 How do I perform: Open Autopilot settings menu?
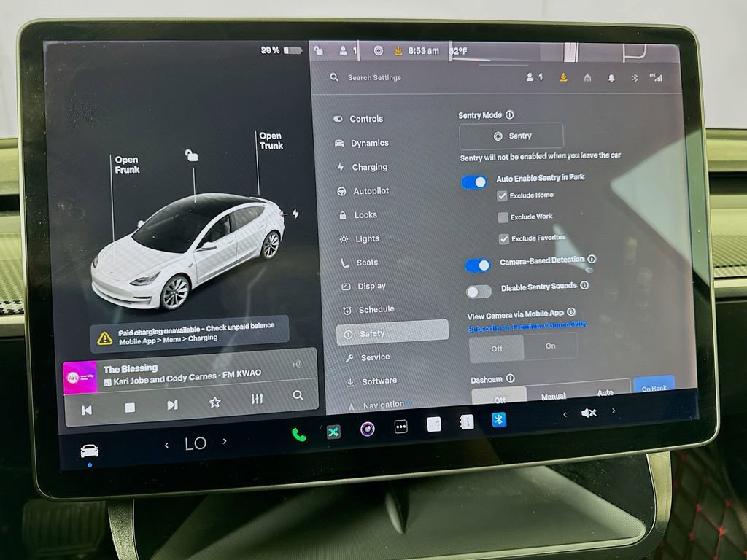coord(363,191)
